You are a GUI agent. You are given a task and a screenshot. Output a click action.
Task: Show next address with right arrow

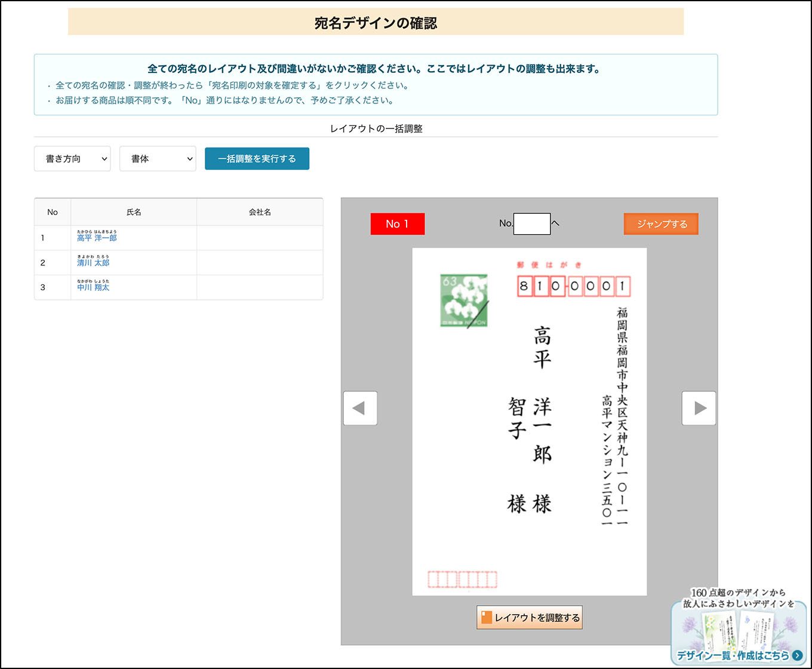(x=699, y=408)
